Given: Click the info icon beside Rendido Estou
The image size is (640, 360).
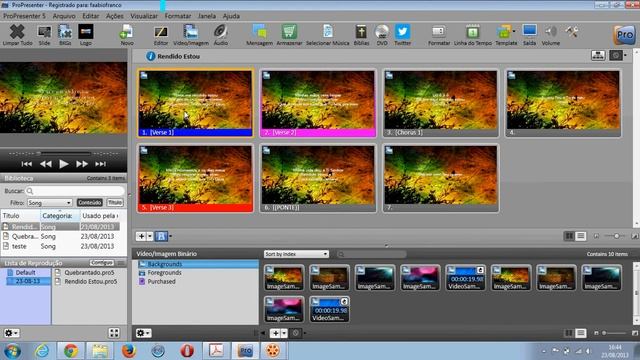Looking at the screenshot, I should click(150, 56).
